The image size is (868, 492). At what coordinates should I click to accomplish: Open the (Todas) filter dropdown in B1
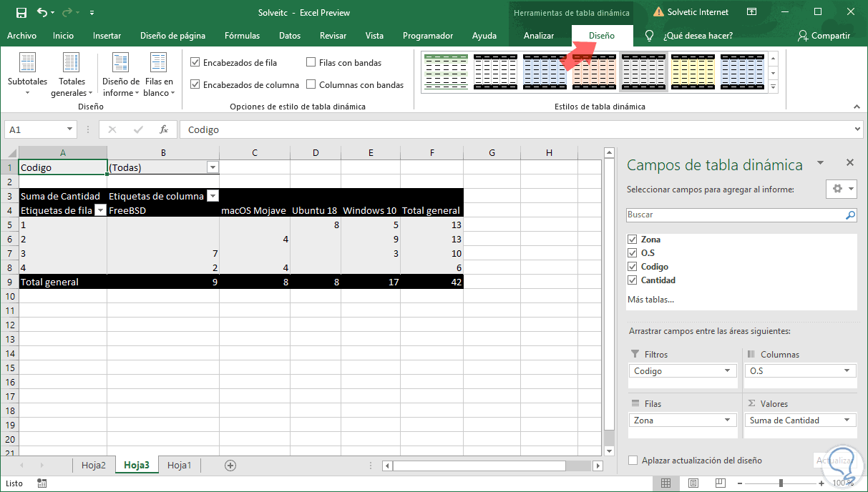[x=213, y=167]
